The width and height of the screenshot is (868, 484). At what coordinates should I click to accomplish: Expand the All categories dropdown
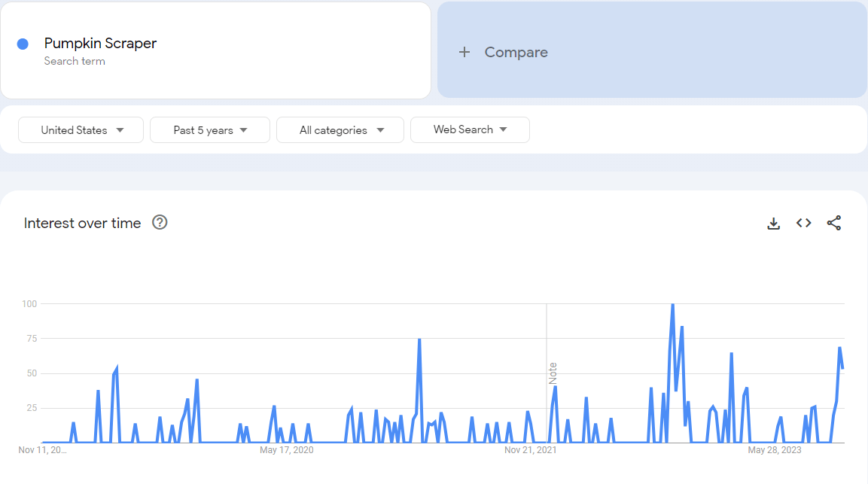[340, 129]
